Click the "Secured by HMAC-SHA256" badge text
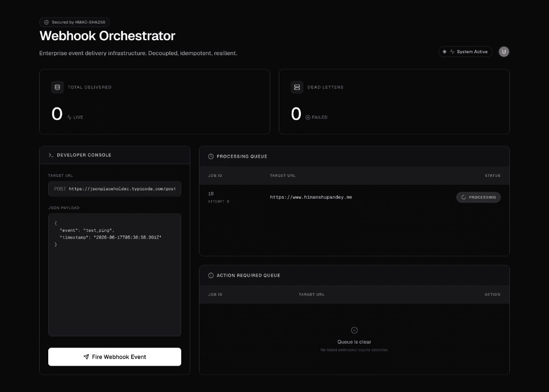549x392 pixels. pyautogui.click(x=78, y=22)
